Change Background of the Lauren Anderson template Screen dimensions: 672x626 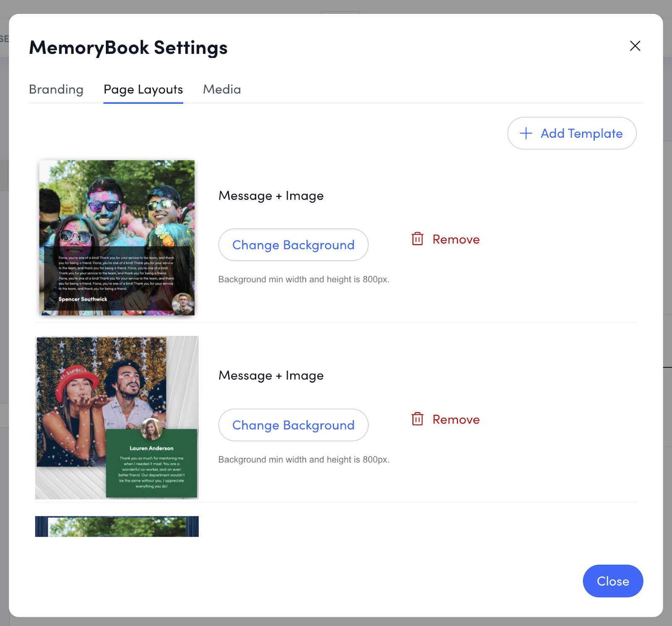click(293, 425)
